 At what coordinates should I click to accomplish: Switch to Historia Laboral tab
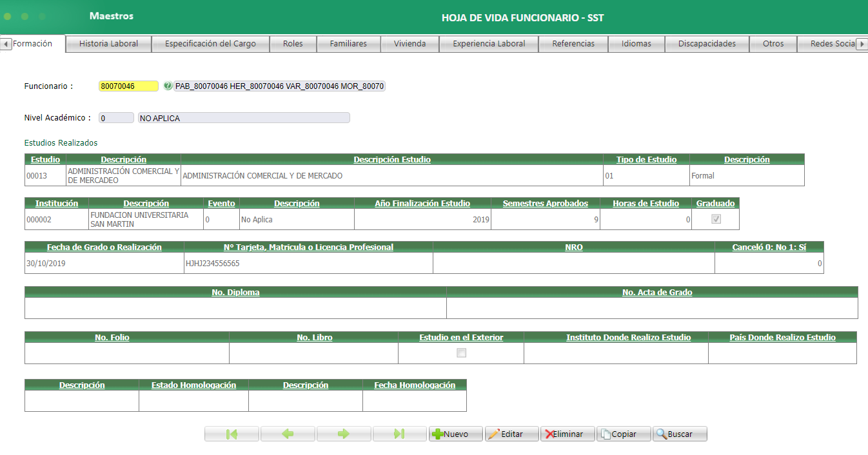[108, 44]
